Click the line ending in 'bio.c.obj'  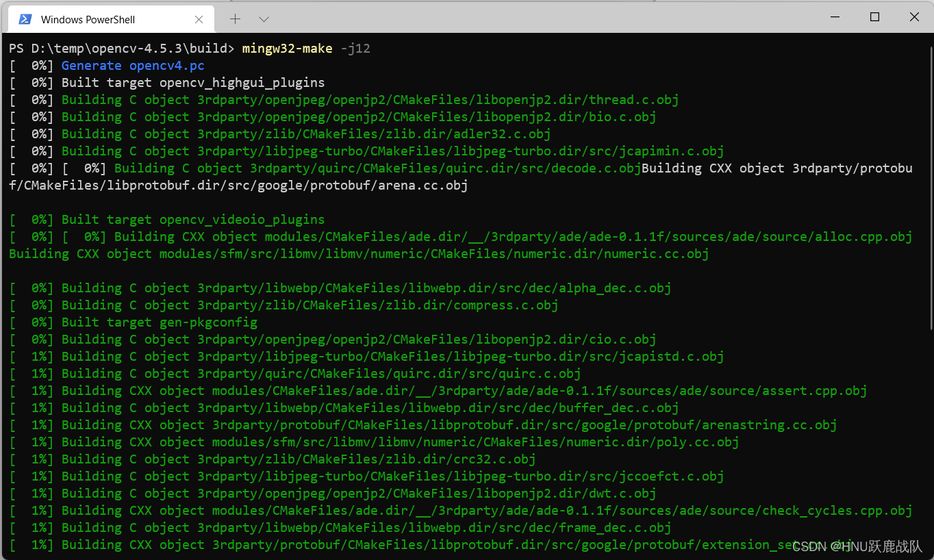tap(333, 117)
